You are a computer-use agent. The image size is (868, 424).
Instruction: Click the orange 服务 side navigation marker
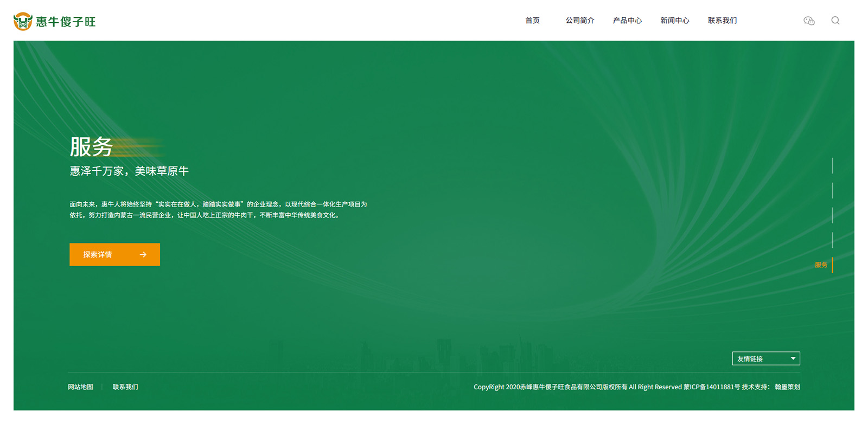pos(822,265)
